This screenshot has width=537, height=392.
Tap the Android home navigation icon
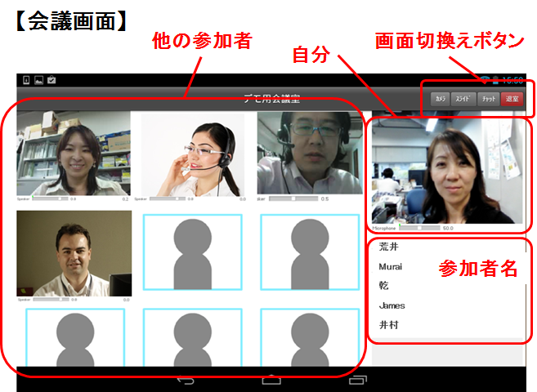[x=271, y=380]
